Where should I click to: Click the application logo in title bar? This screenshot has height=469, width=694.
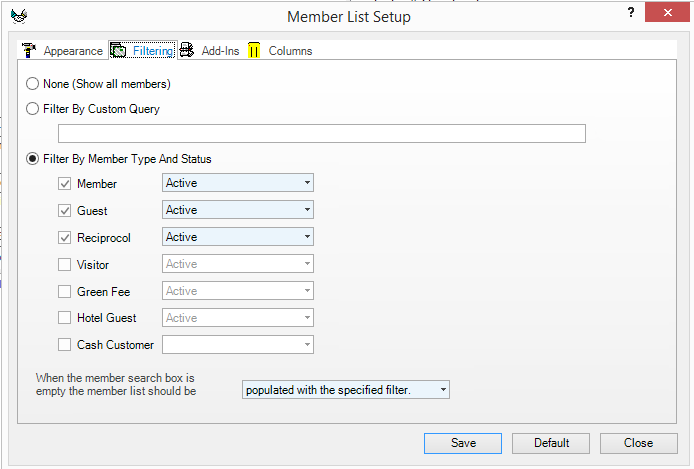[18, 16]
